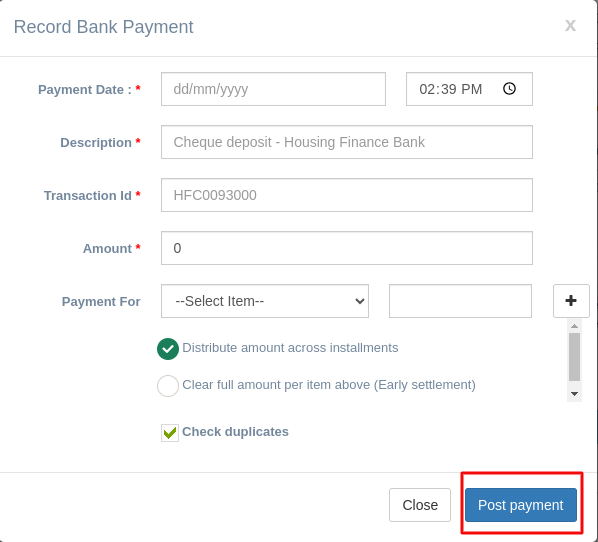Focus the Description input field
Viewport: 598px width, 542px height.
pos(347,142)
